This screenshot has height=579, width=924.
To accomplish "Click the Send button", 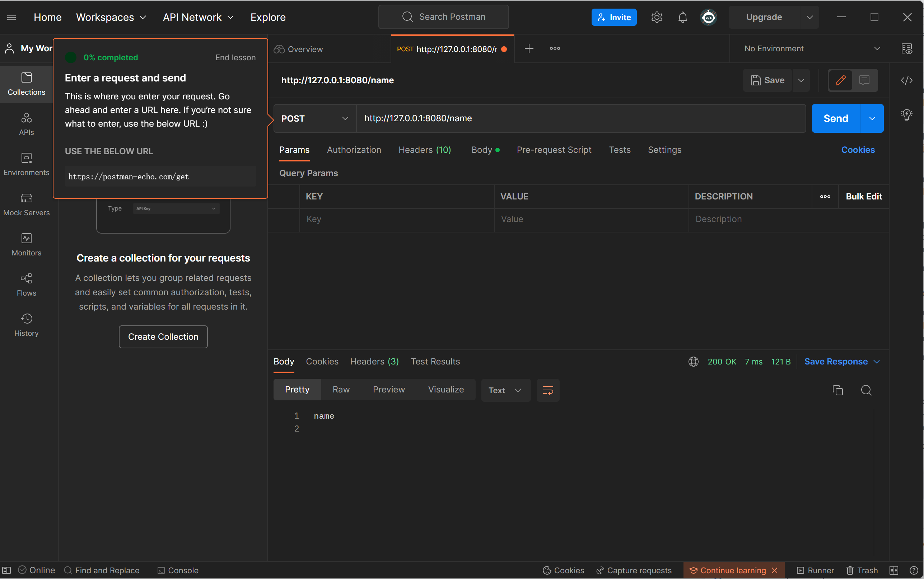I will click(x=835, y=118).
